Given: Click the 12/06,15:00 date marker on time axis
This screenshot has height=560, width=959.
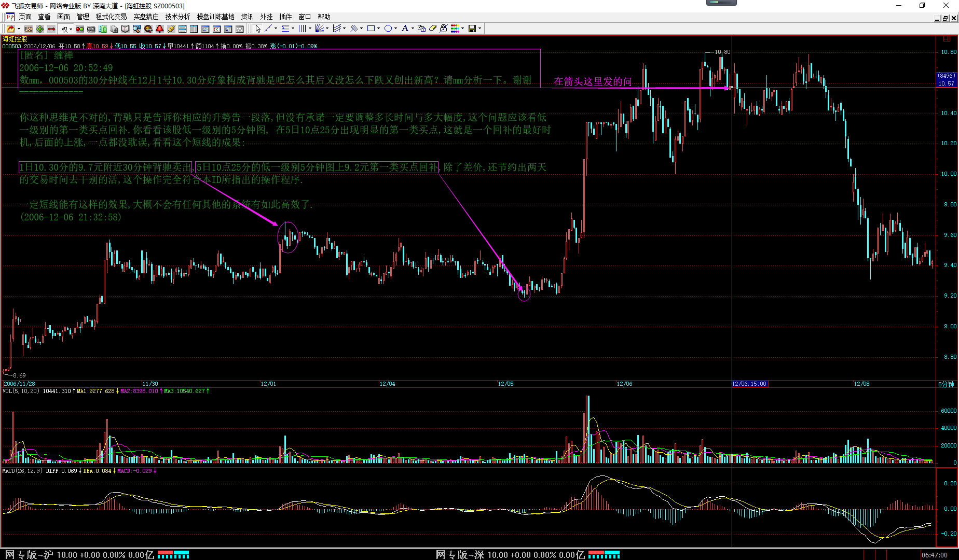Looking at the screenshot, I should [749, 384].
